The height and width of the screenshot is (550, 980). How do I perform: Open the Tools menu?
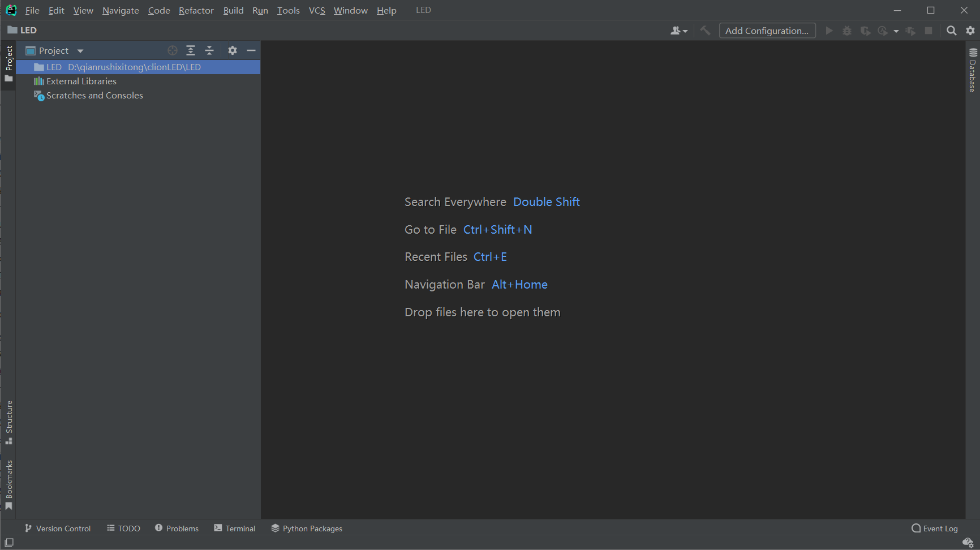pos(288,10)
